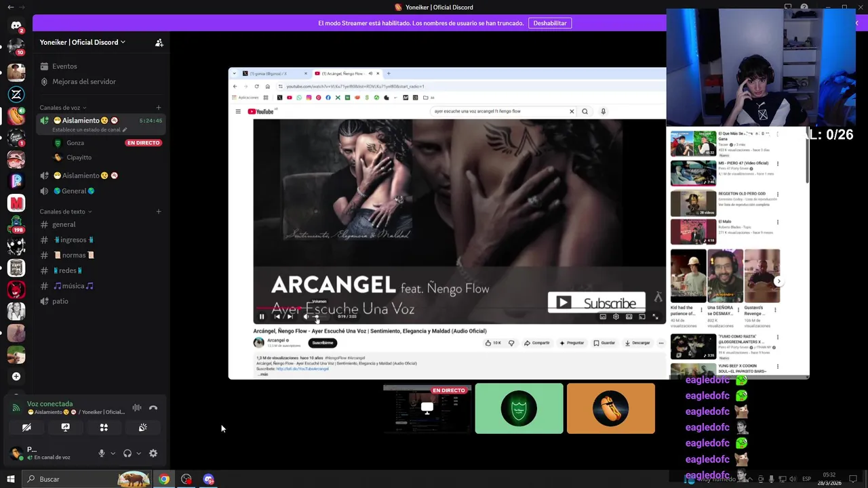Open Discord user settings gear
868x488 pixels.
point(153,453)
